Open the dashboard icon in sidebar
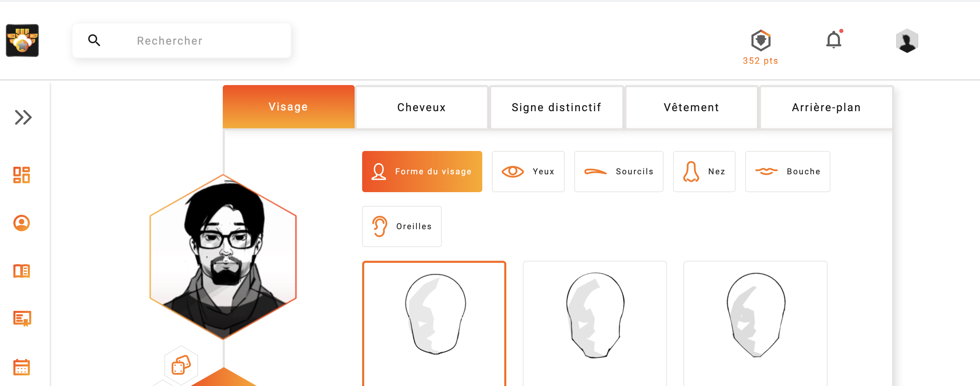The height and width of the screenshot is (386, 980). pos(22,175)
